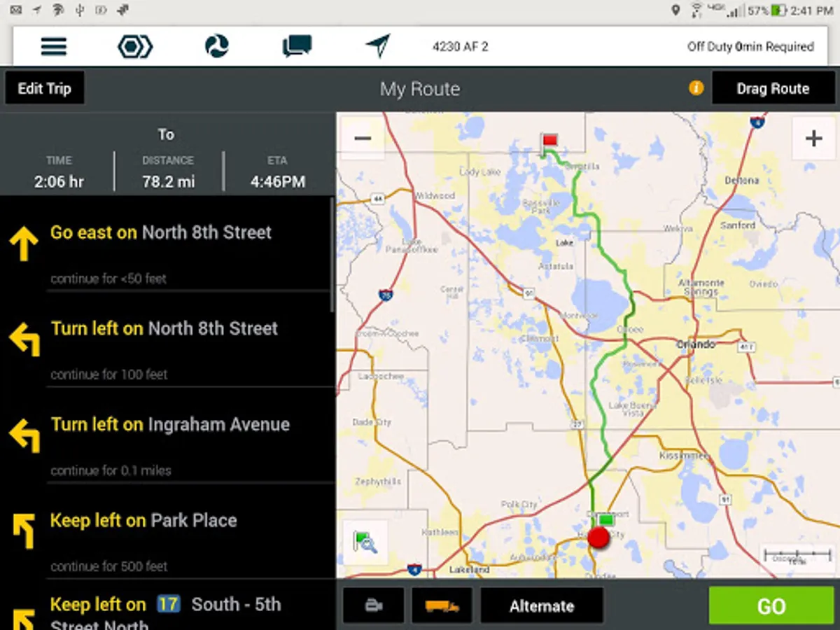Screen dimensions: 840x630
Task: Tap Kissimmee label on the map
Action: coord(684,456)
